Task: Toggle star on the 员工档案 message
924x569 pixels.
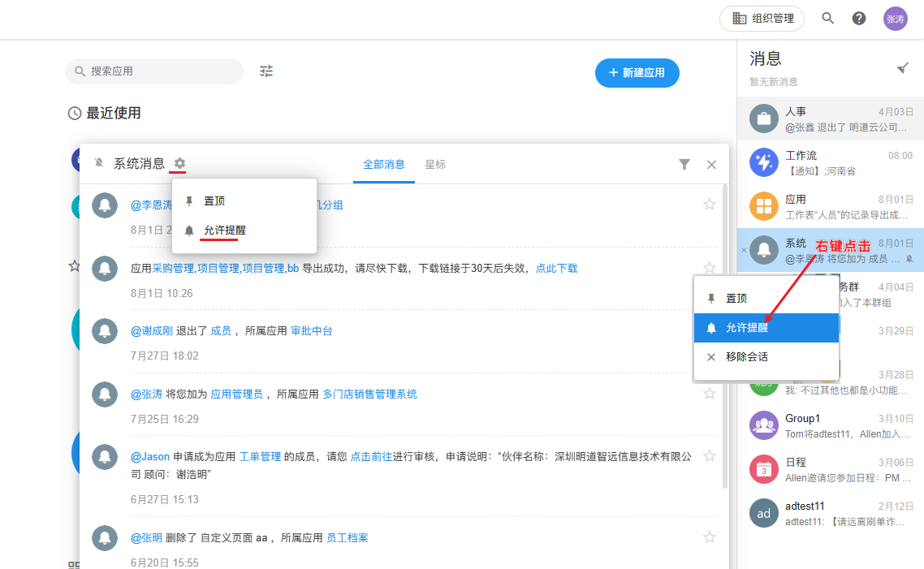Action: (x=709, y=537)
